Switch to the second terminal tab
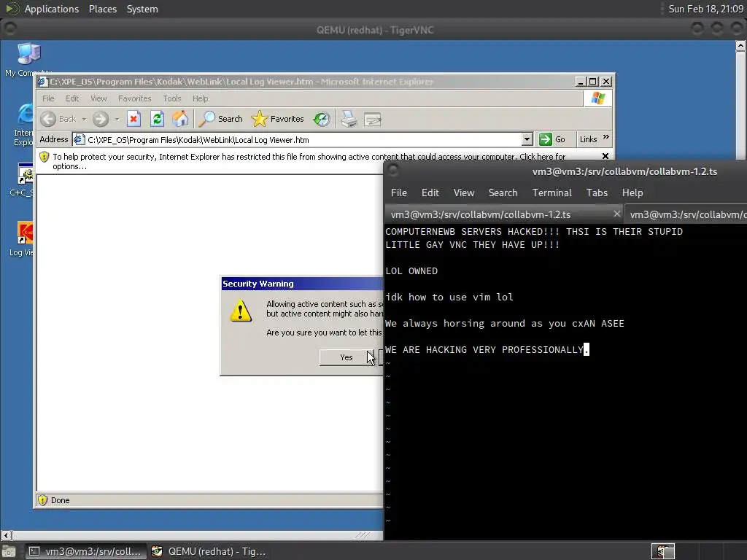 [686, 214]
